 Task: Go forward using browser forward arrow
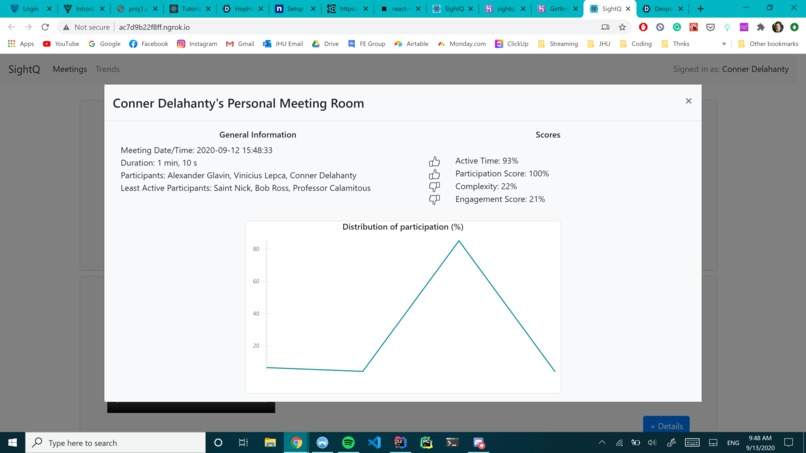click(x=28, y=27)
